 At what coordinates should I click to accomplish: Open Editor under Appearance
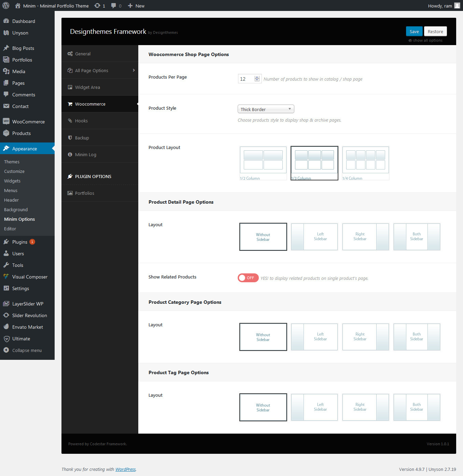(10, 229)
